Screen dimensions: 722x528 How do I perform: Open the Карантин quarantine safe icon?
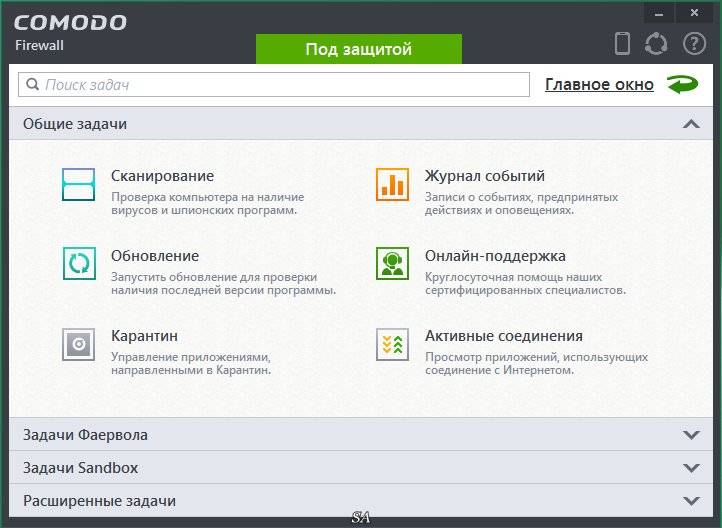tap(79, 344)
